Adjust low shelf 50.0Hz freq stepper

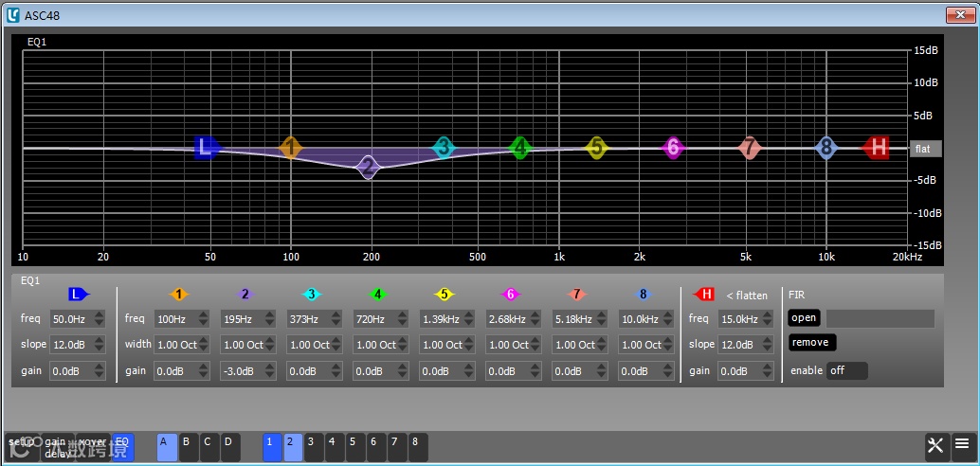pos(99,318)
